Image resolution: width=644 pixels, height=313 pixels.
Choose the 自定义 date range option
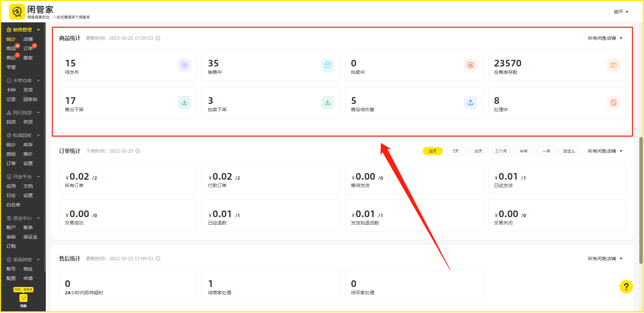[x=569, y=151]
